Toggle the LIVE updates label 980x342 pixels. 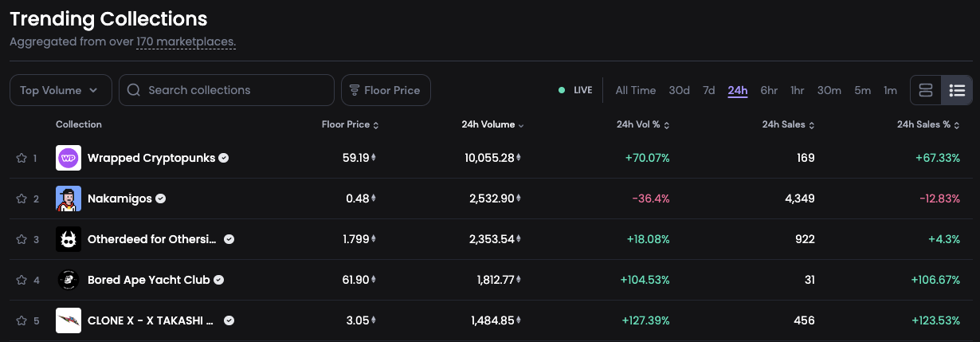583,90
